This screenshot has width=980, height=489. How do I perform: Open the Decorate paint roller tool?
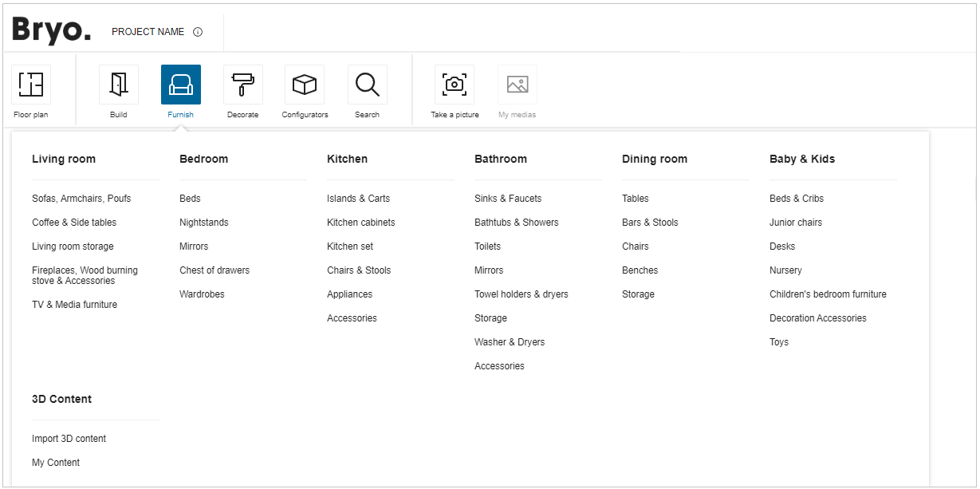point(243,85)
